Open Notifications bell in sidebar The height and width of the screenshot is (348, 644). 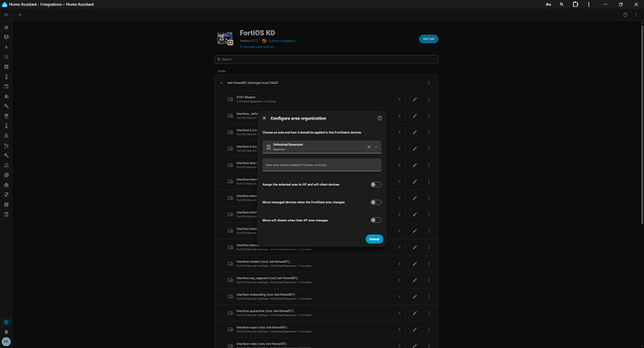pos(7,331)
